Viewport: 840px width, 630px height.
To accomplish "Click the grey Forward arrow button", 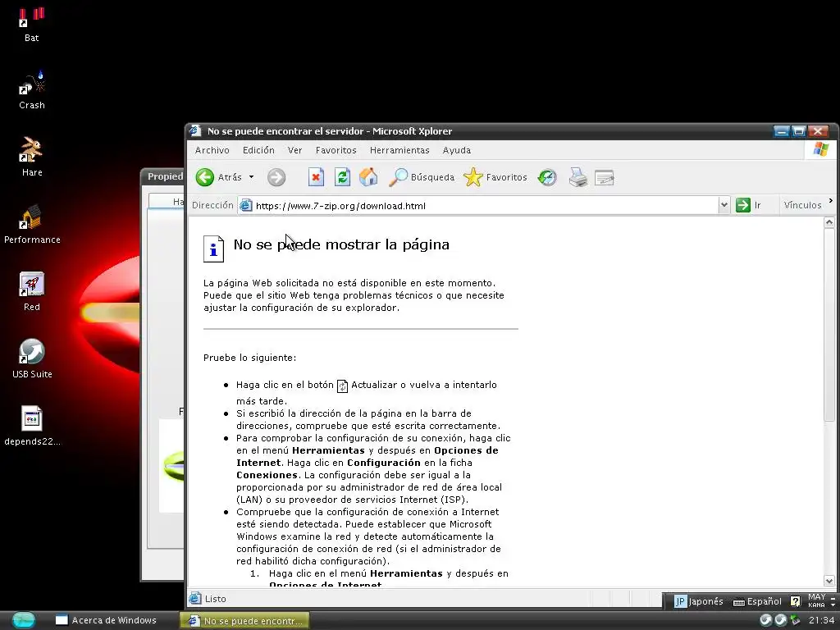I will (276, 177).
